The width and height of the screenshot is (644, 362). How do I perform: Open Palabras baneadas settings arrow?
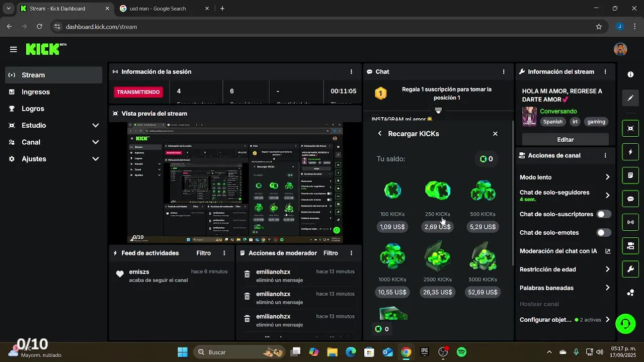[x=607, y=288]
